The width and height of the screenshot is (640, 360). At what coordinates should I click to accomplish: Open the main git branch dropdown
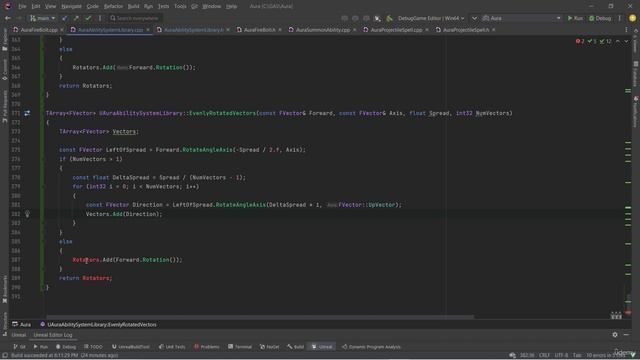pos(42,18)
